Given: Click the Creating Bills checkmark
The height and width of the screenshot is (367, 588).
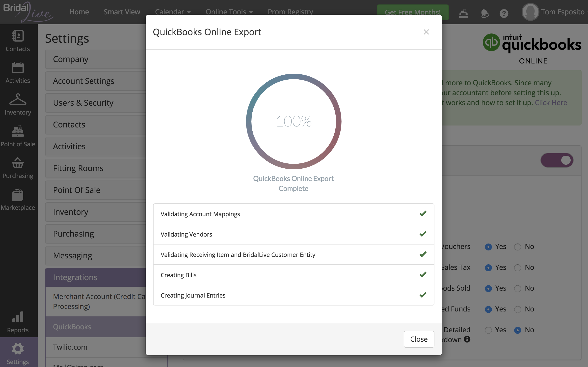Looking at the screenshot, I should click(423, 275).
